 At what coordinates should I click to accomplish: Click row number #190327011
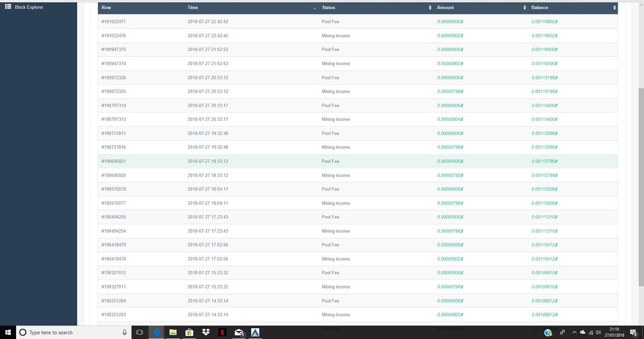point(114,287)
